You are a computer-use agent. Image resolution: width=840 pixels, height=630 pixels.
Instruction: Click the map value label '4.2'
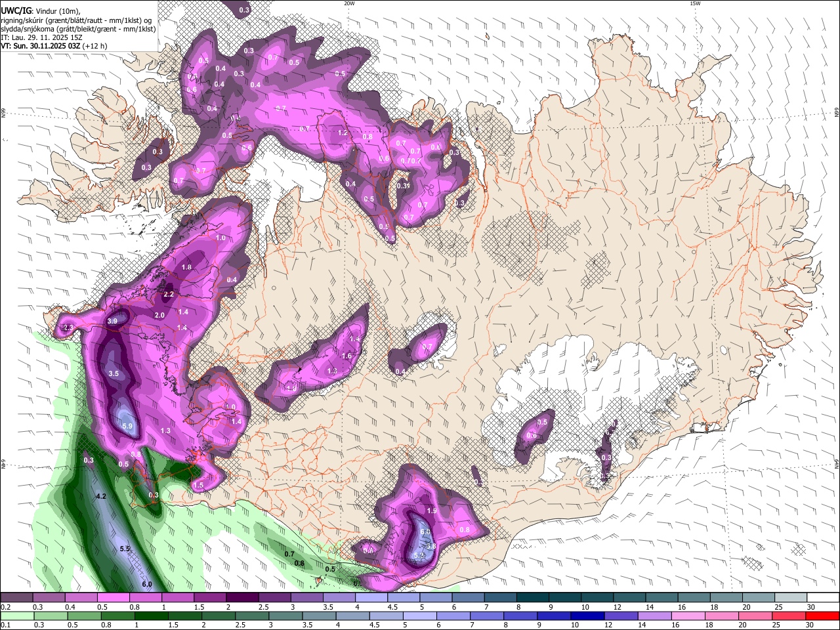(x=100, y=496)
